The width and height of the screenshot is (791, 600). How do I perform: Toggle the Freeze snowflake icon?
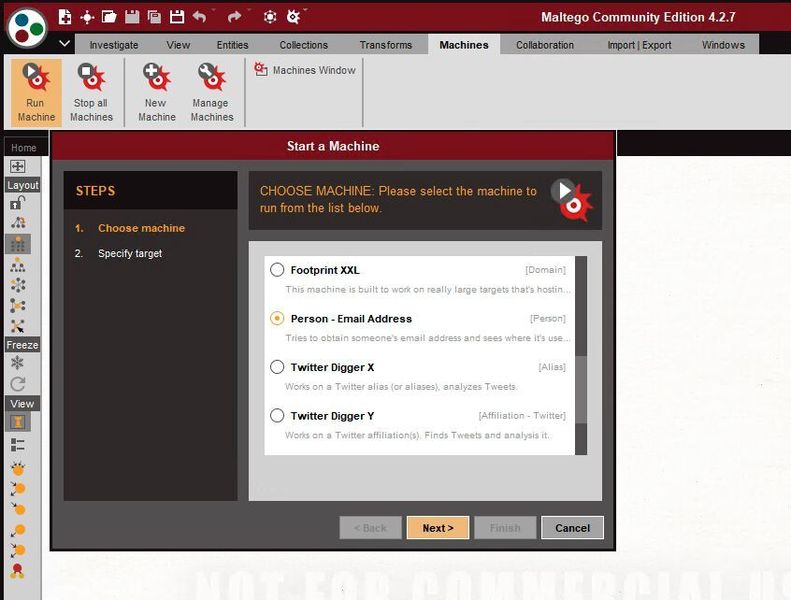(17, 362)
